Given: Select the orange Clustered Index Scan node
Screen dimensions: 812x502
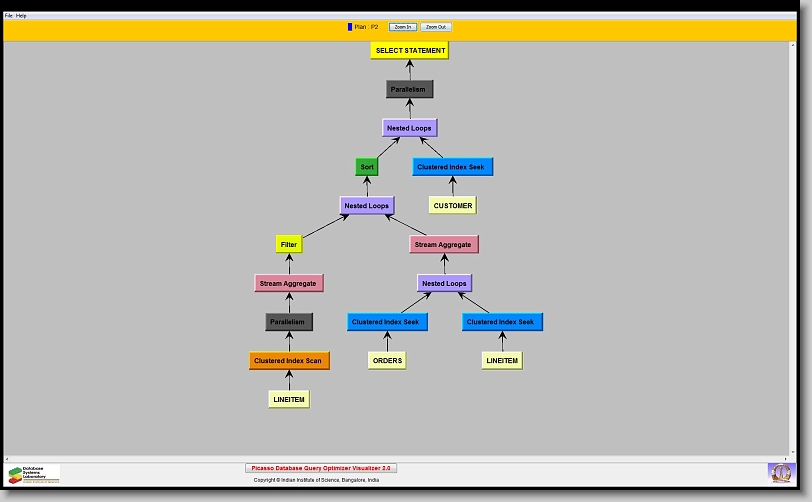Looking at the screenshot, I should pos(289,361).
